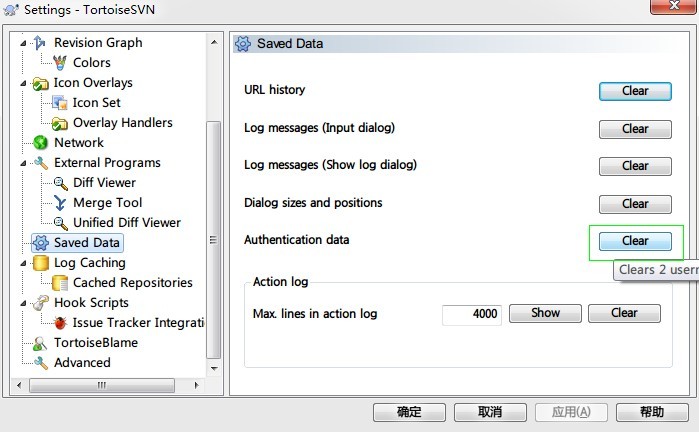This screenshot has height=432, width=699.
Task: Click the TortoiseBlame icon
Action: pos(40,343)
